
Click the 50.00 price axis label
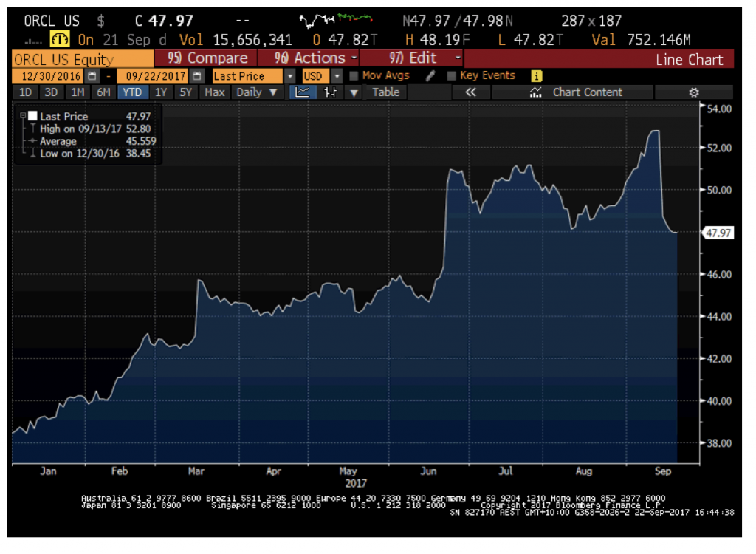pyautogui.click(x=719, y=190)
